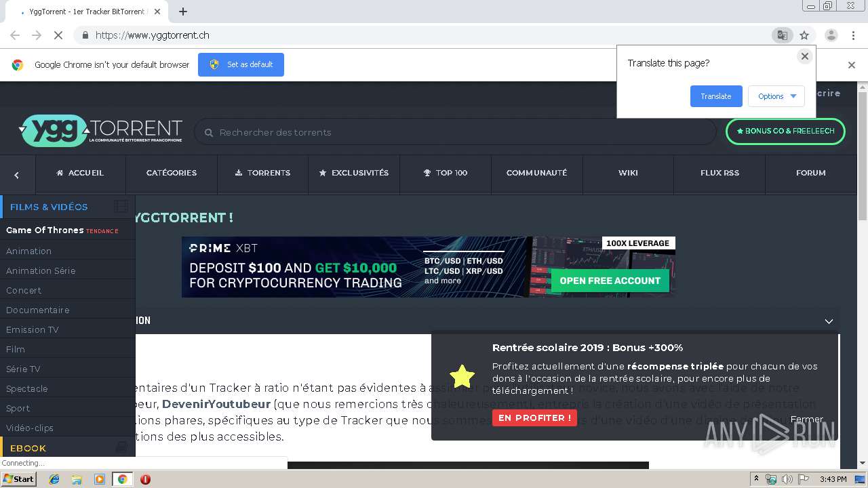Select Documentaire sidebar category
Image resolution: width=868 pixels, height=488 pixels.
pyautogui.click(x=38, y=310)
